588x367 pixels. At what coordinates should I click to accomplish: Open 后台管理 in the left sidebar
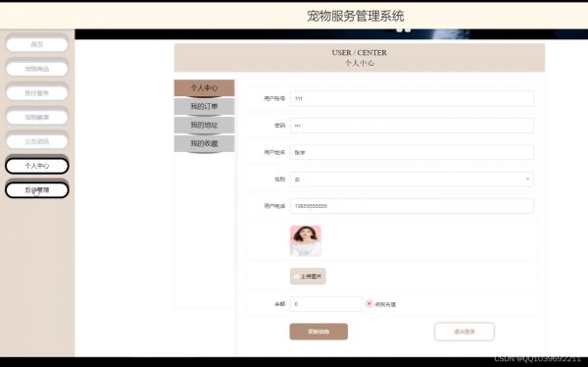click(37, 190)
